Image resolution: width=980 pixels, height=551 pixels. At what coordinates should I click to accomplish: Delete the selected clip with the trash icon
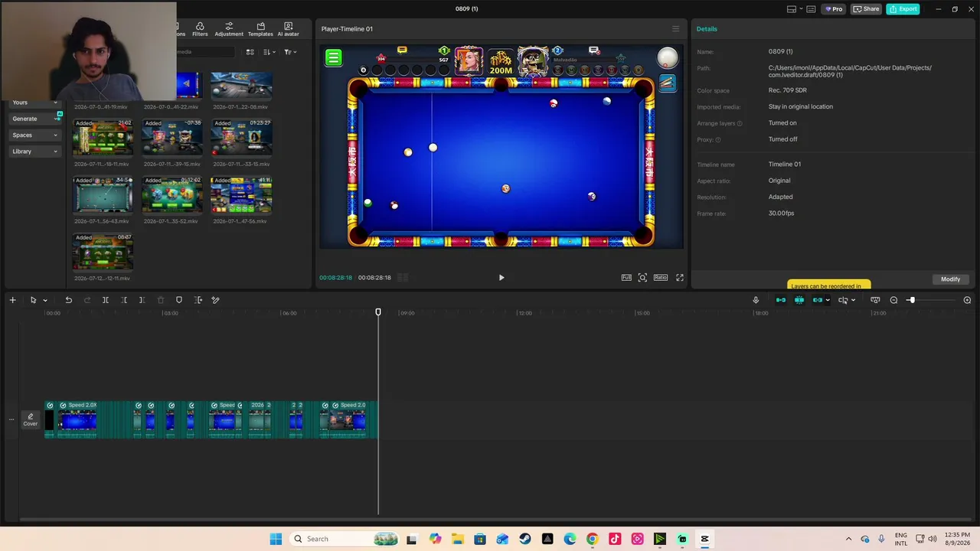coord(161,300)
